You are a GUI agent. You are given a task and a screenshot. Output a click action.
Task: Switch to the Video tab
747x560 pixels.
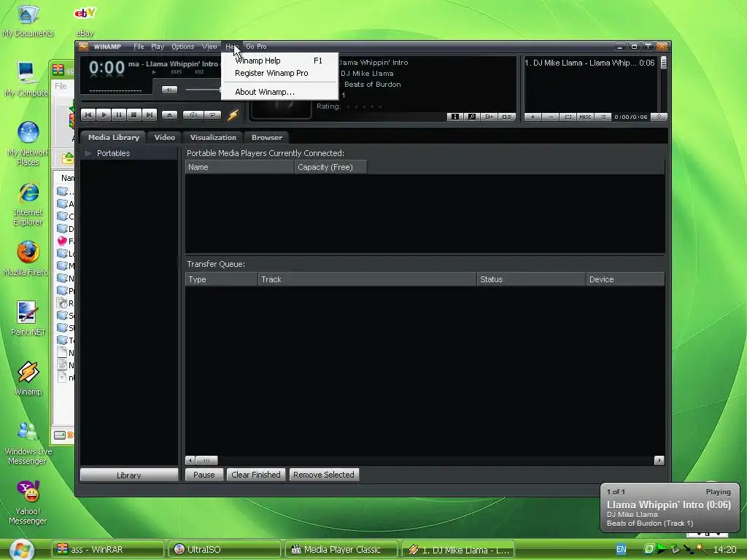164,137
